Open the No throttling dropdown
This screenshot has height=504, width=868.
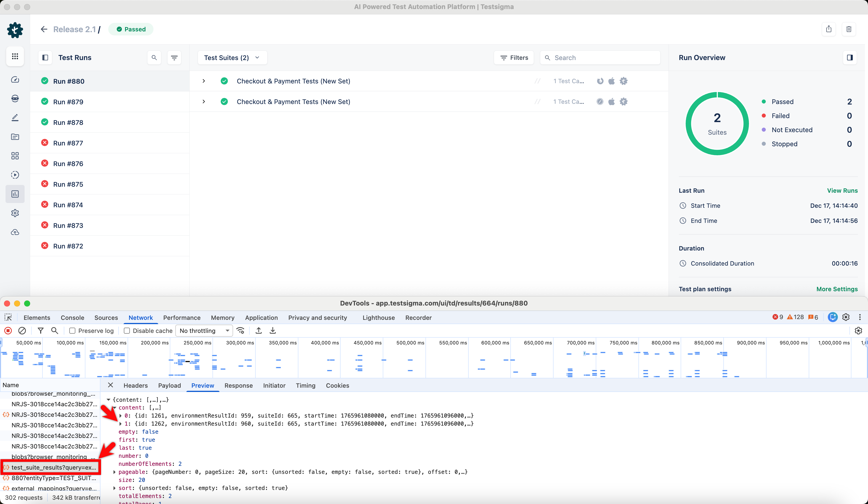(204, 331)
